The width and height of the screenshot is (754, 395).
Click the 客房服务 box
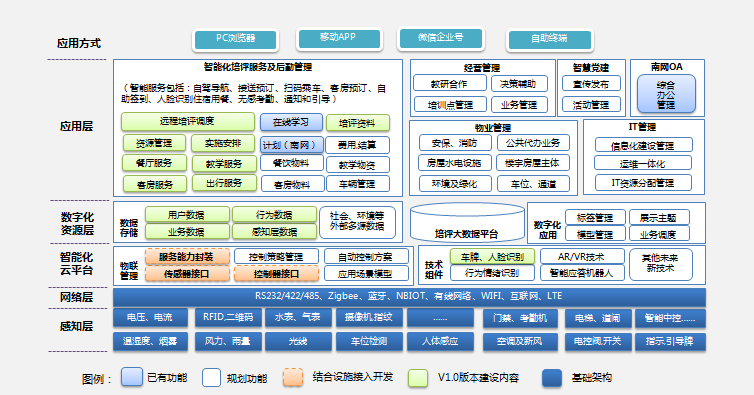click(154, 184)
